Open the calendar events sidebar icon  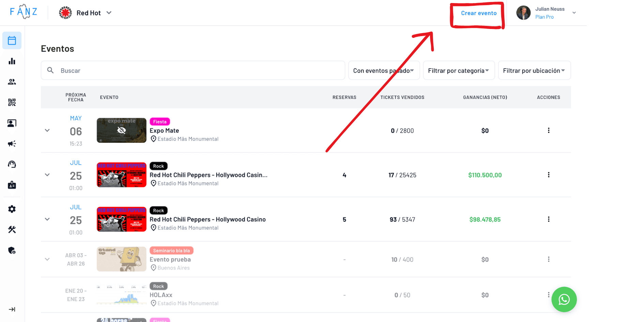tap(12, 41)
